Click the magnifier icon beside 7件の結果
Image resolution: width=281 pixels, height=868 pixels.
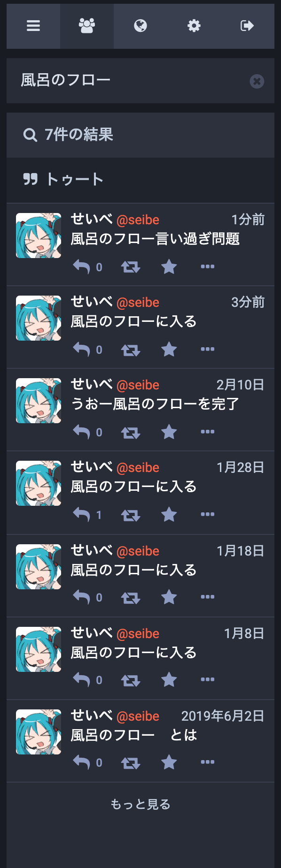30,135
